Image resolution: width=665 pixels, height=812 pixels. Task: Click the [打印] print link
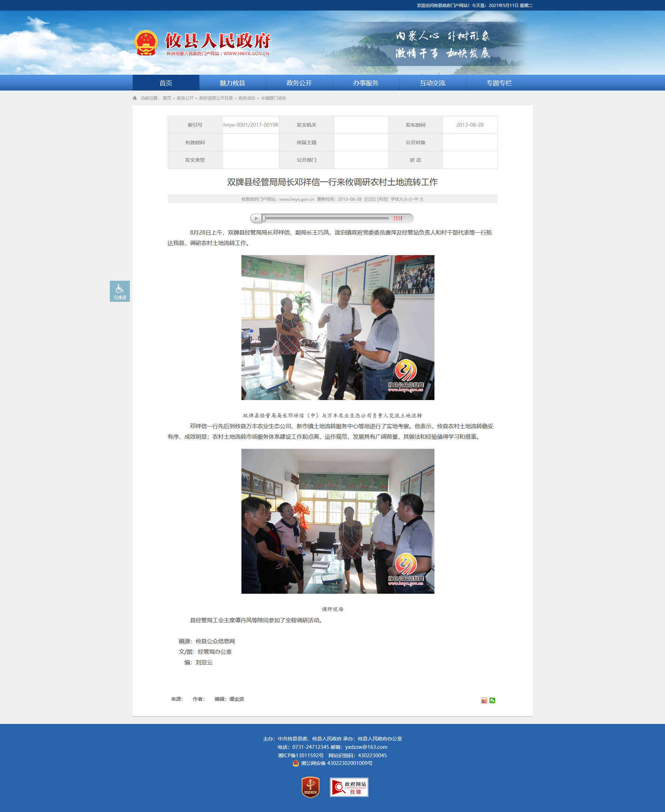pos(370,199)
